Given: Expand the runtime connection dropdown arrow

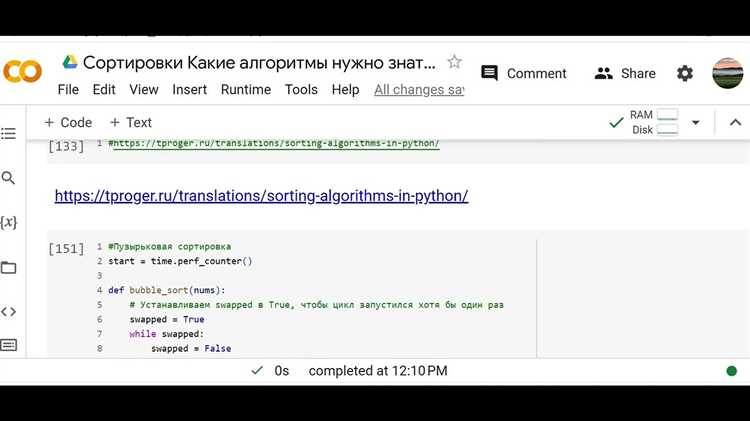Looking at the screenshot, I should tap(695, 122).
